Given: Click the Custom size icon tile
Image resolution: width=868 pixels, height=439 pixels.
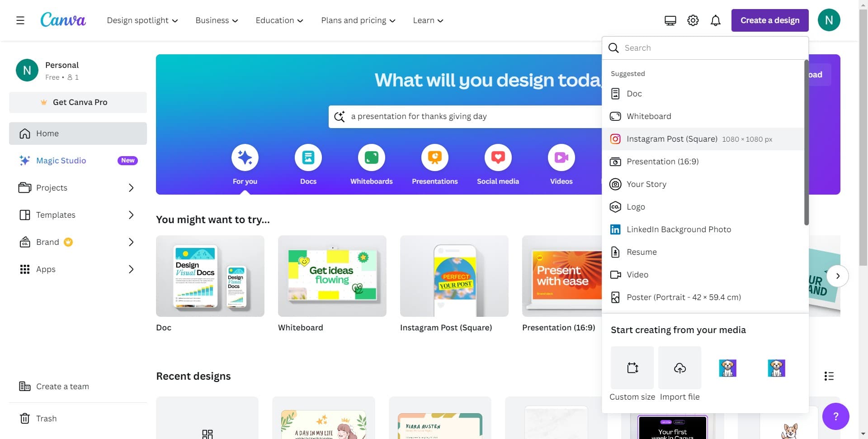Looking at the screenshot, I should pyautogui.click(x=632, y=367).
